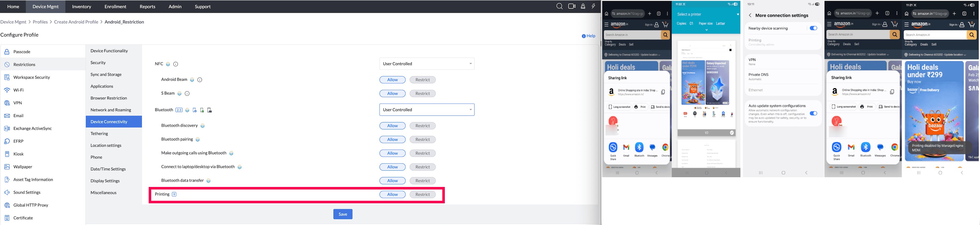980x225 pixels.
Task: Click the Wi-Fi icon in the profile sidebar
Action: [7, 90]
